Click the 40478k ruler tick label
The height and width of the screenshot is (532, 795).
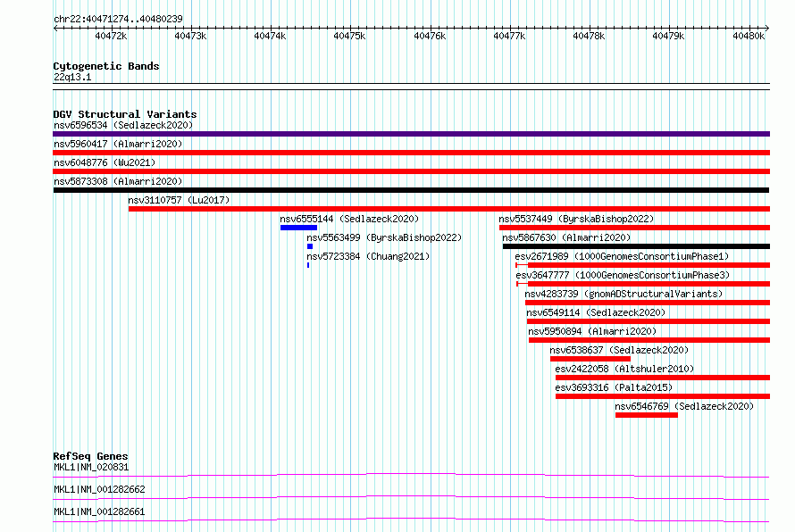click(x=590, y=36)
